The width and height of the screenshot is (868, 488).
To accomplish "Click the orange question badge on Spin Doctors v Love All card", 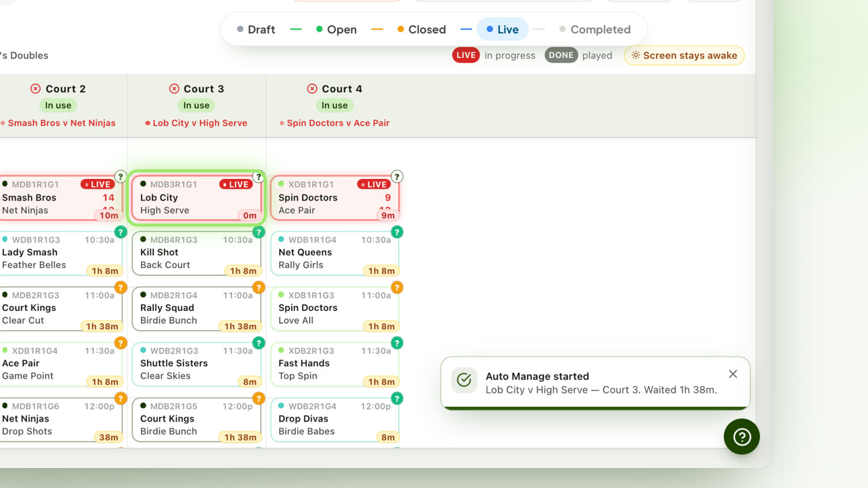I will (x=397, y=287).
